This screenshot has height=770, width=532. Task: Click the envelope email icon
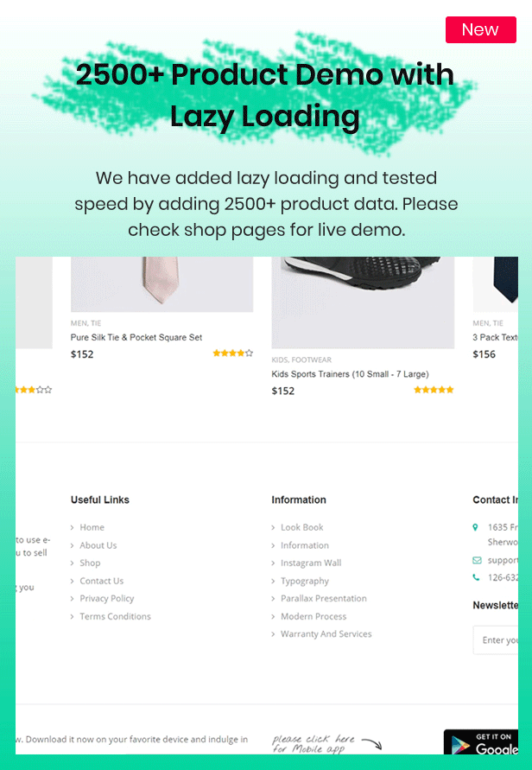[x=477, y=560]
